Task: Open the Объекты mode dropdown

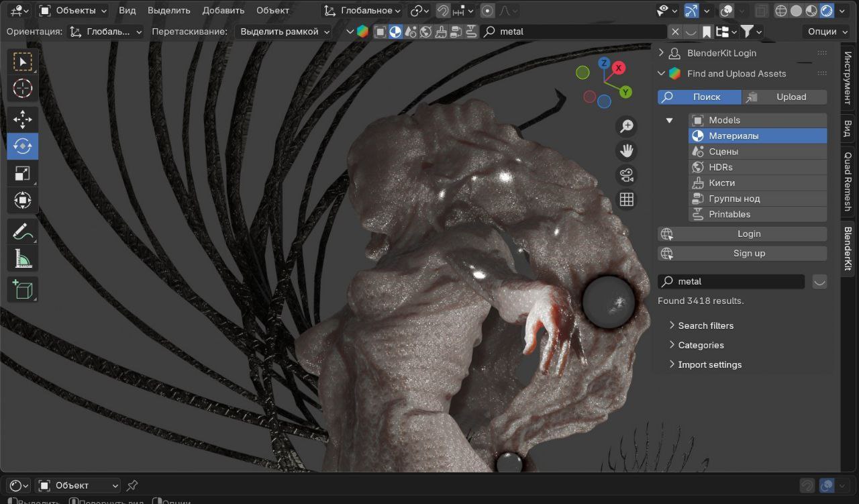Action: [x=73, y=11]
